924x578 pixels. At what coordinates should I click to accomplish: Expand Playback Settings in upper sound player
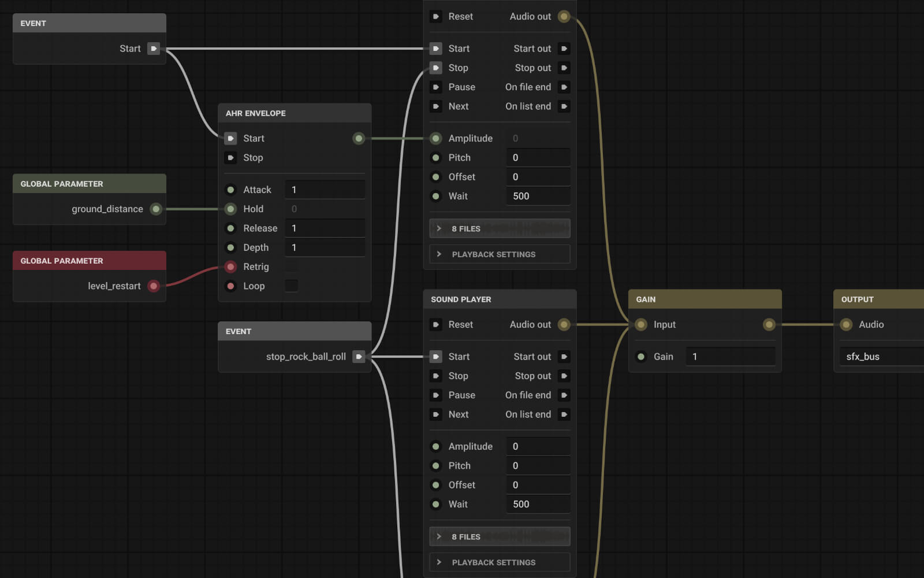499,254
